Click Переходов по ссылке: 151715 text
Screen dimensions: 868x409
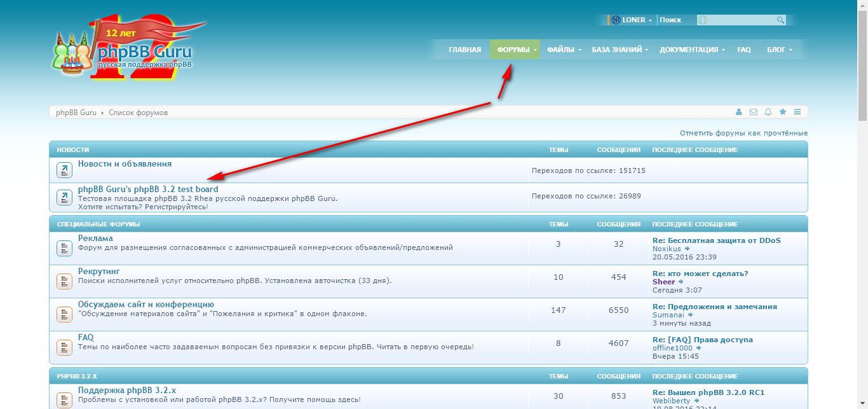coord(588,170)
